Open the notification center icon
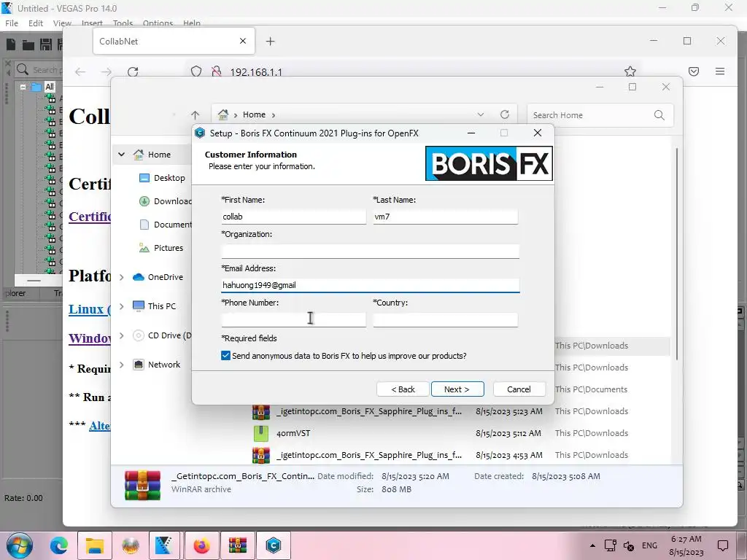The width and height of the screenshot is (747, 560). tap(723, 545)
